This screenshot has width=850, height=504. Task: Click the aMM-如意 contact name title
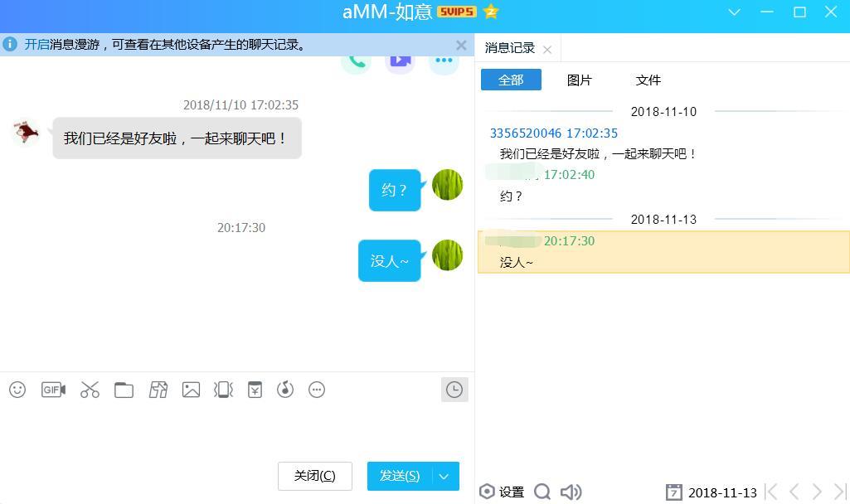click(x=387, y=12)
